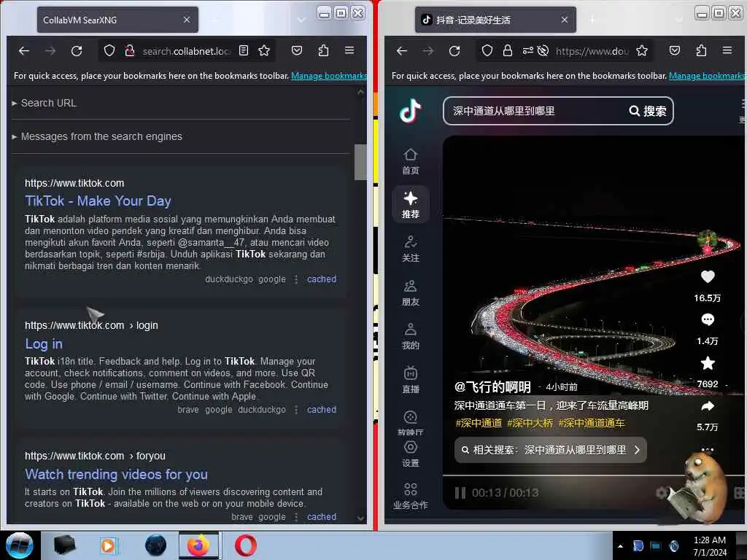Share the video with arrow icon

coord(708,406)
